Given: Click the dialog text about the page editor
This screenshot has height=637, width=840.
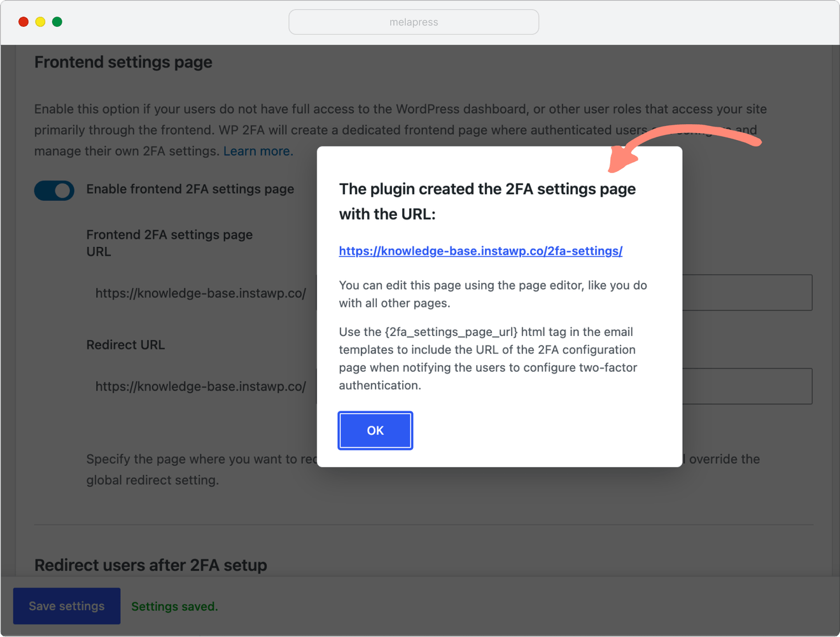Looking at the screenshot, I should click(x=493, y=294).
